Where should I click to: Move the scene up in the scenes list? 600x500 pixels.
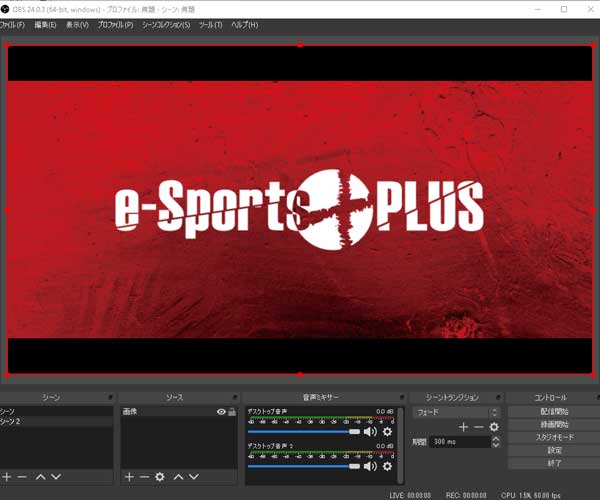coord(41,477)
